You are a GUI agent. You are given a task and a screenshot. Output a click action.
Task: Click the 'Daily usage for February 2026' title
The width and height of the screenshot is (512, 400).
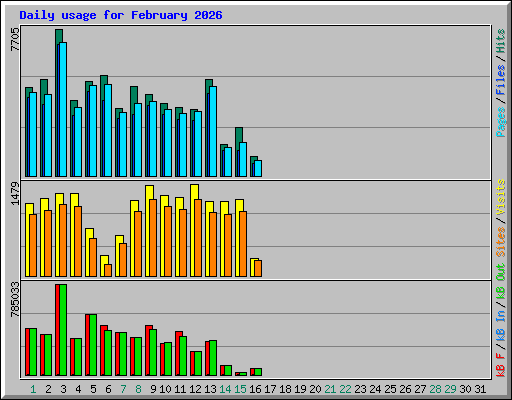tap(121, 15)
